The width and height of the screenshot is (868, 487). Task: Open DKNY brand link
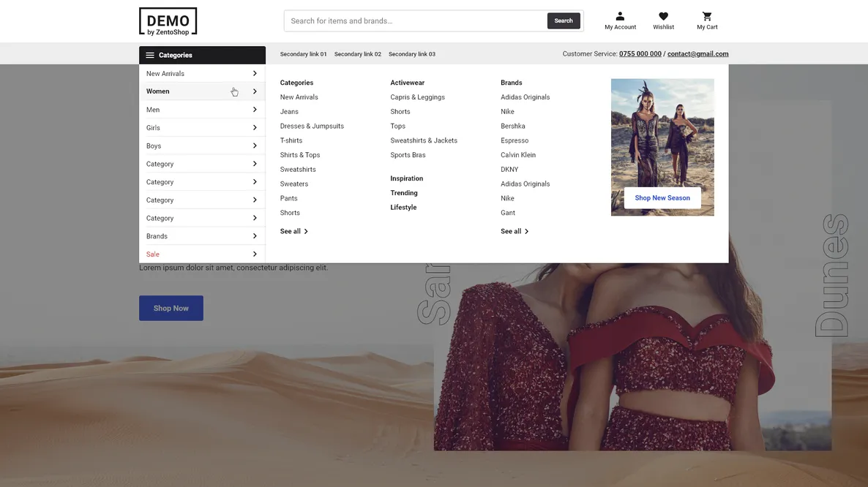[509, 169]
